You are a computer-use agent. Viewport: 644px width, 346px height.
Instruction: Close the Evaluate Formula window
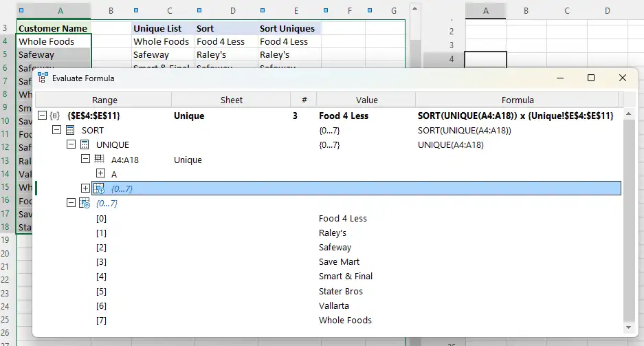(622, 78)
